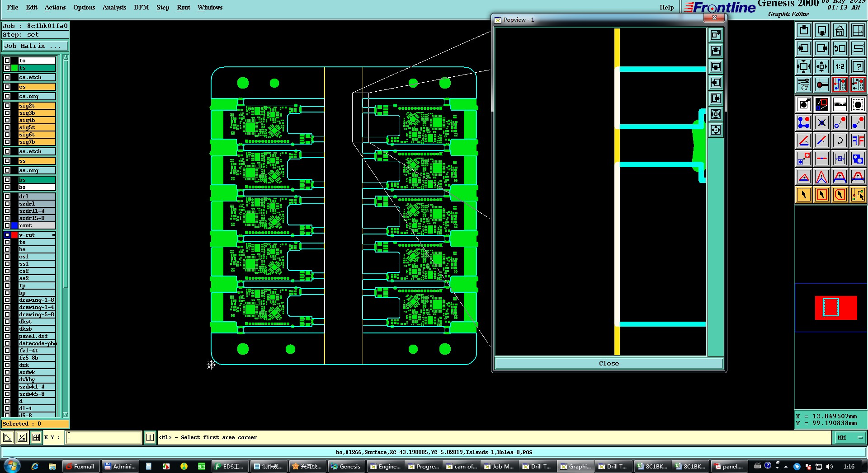Click the layer list scroll down arrow
The width and height of the screenshot is (868, 473).
(66, 414)
